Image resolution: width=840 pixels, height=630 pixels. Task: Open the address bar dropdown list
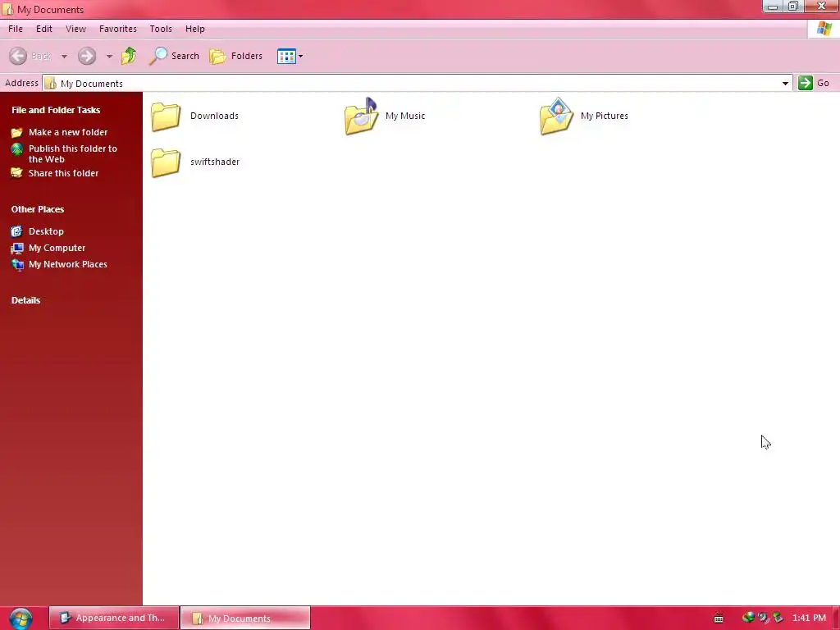coord(785,83)
